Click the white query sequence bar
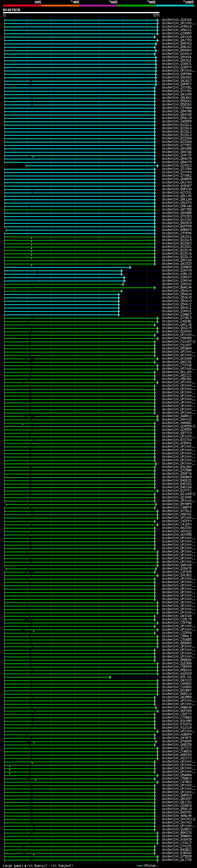This screenshot has width=197, height=868. (81, 12)
